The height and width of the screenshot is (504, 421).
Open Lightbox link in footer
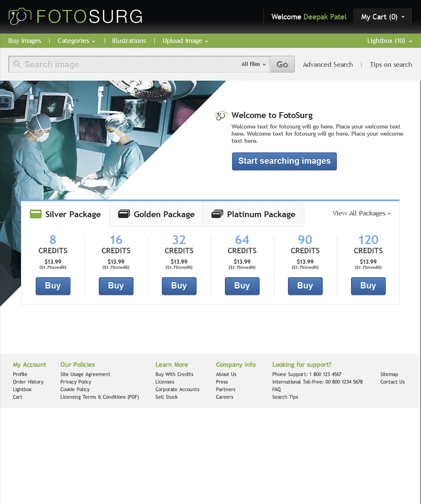[22, 389]
